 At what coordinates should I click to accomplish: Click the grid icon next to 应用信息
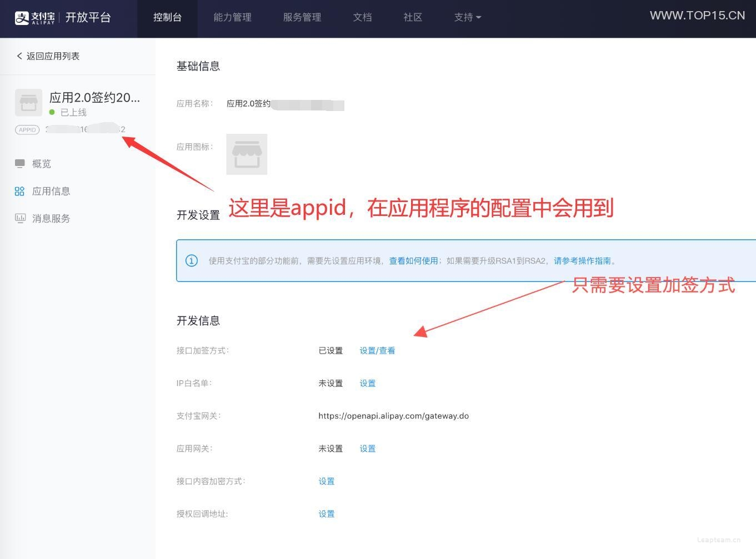(19, 191)
